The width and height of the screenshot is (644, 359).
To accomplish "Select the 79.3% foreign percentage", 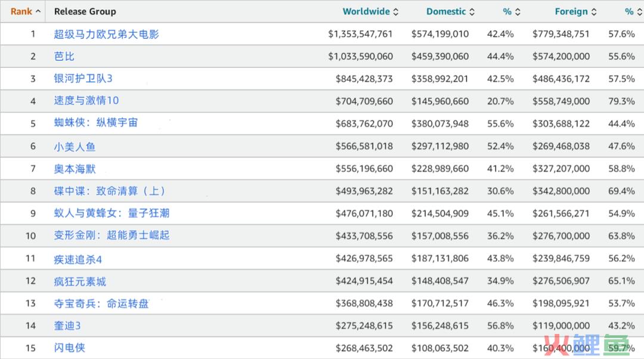I will [x=621, y=101].
